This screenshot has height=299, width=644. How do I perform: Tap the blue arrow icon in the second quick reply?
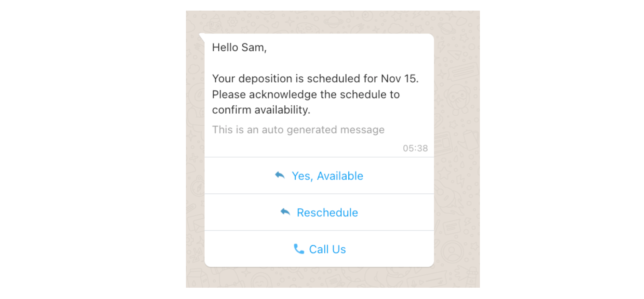[285, 212]
